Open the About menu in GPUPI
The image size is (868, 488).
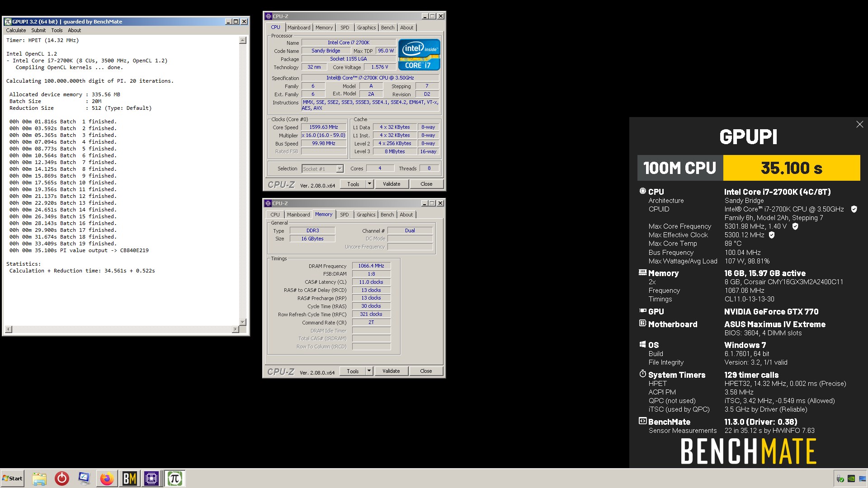pos(75,30)
